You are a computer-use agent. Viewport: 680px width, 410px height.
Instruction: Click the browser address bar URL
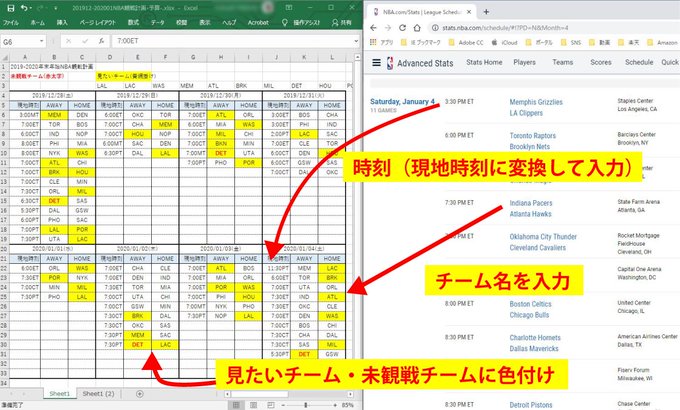pos(505,28)
